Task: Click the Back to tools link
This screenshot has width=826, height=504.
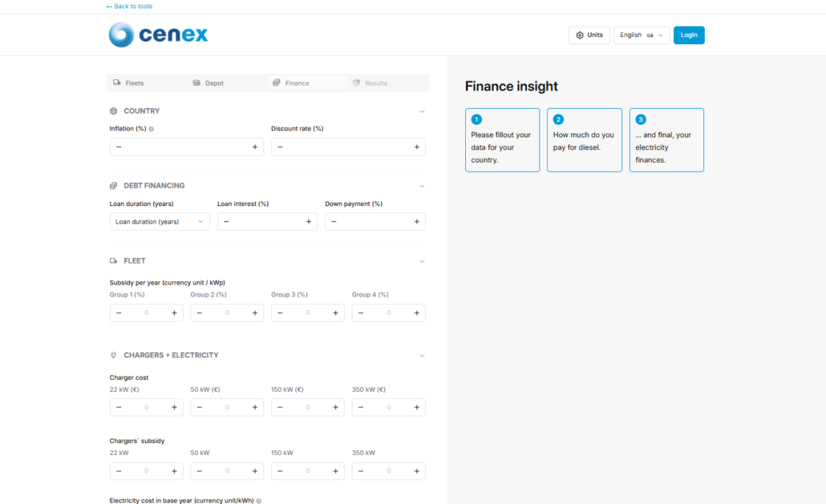Action: [x=129, y=6]
